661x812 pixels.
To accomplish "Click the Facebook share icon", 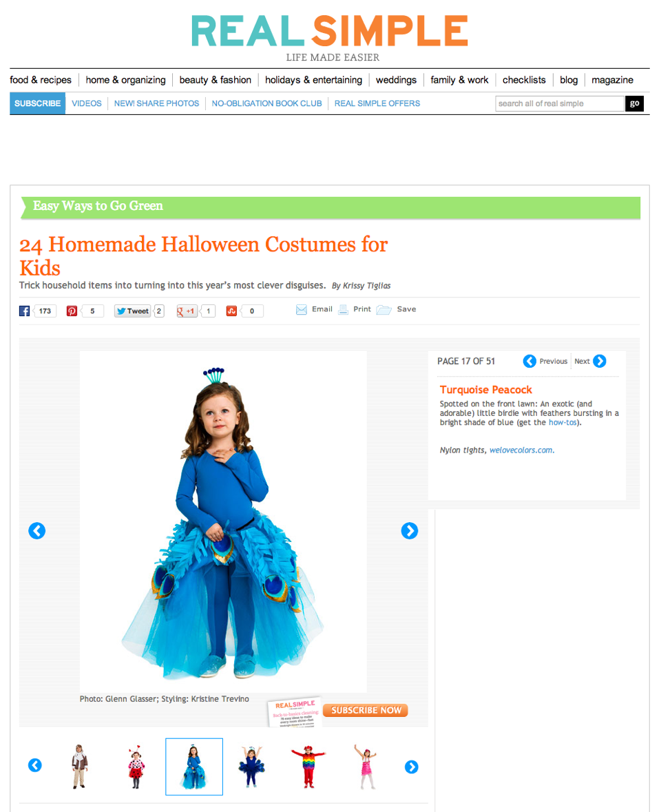I will (x=24, y=311).
